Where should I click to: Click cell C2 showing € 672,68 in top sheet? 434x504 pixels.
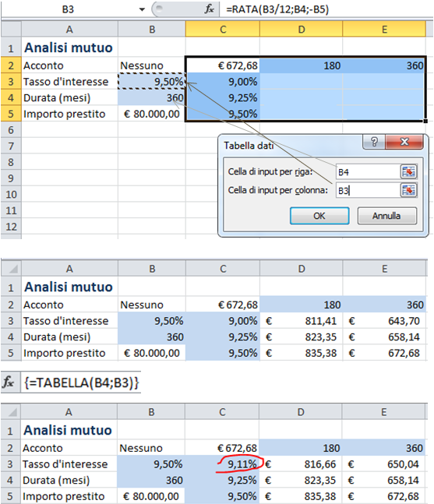[223, 65]
